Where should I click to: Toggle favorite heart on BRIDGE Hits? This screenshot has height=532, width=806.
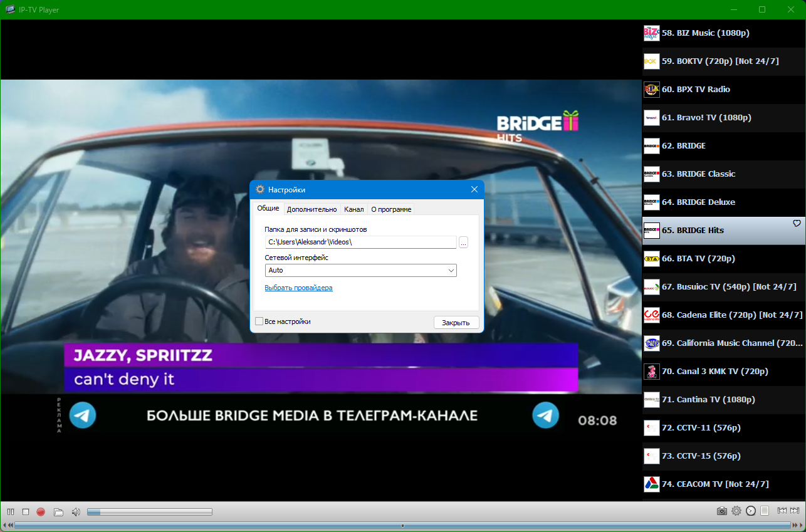(x=797, y=223)
